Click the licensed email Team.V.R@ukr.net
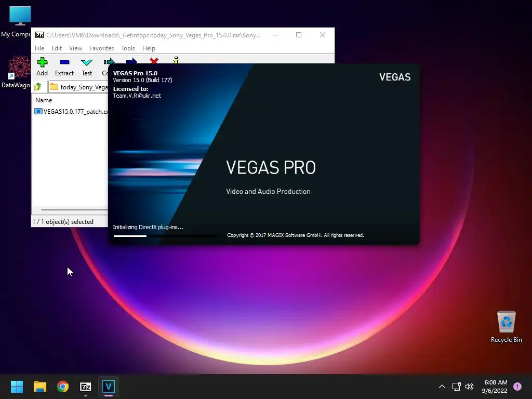The height and width of the screenshot is (399, 532). pyautogui.click(x=137, y=96)
